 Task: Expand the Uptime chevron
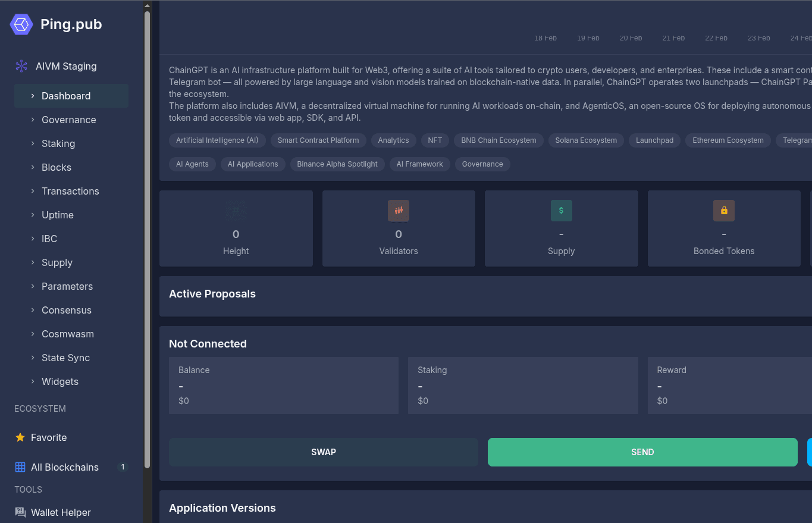click(x=33, y=215)
